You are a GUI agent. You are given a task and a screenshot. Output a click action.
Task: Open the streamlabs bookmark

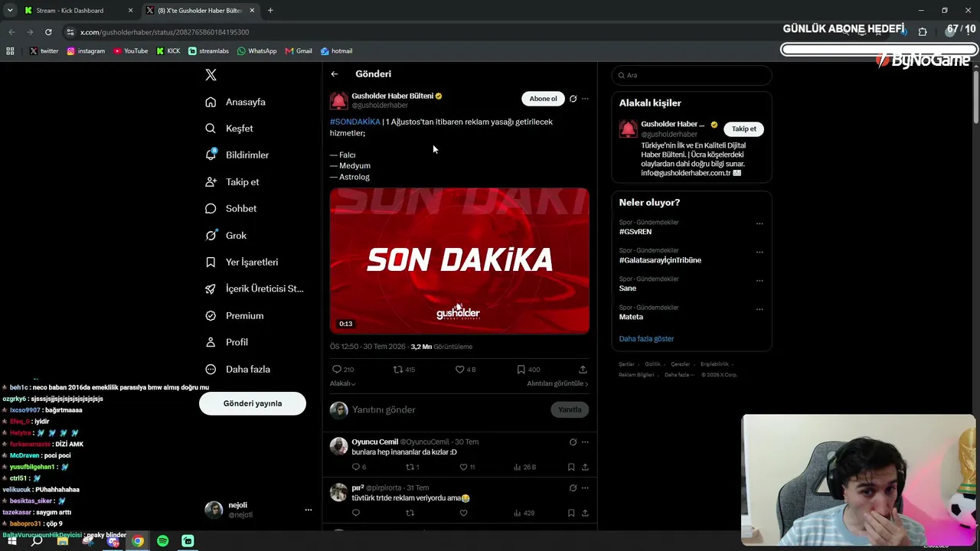[x=208, y=51]
